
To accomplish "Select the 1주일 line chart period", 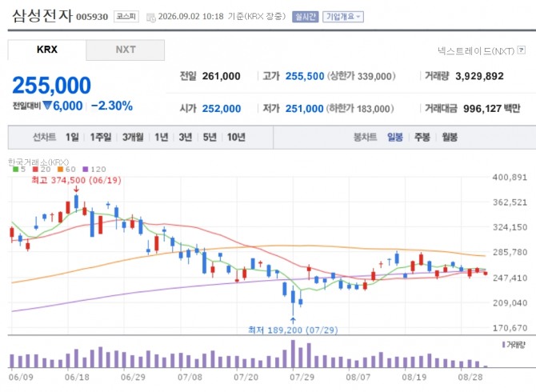I will (101, 138).
